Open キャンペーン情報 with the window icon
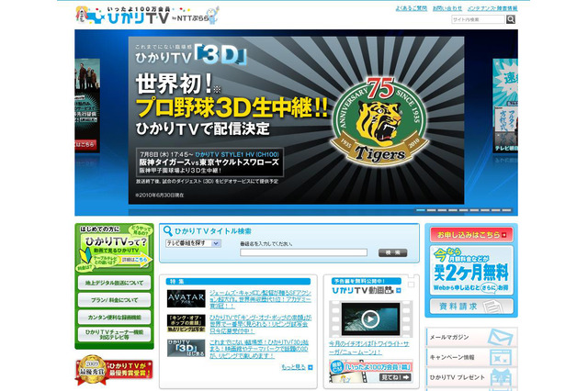This screenshot has width=588, height=391. (x=471, y=357)
